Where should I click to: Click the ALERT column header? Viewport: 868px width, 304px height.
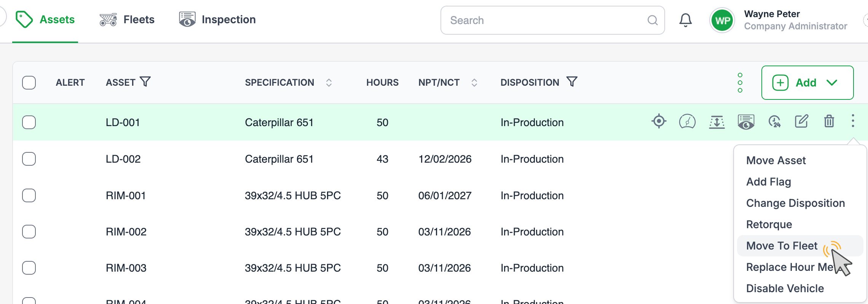point(70,83)
